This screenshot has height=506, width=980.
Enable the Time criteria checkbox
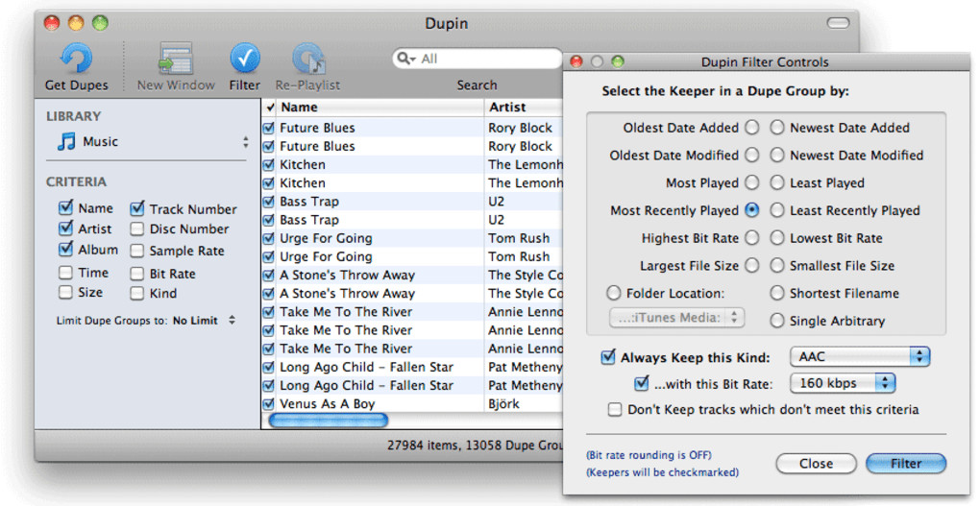[66, 273]
